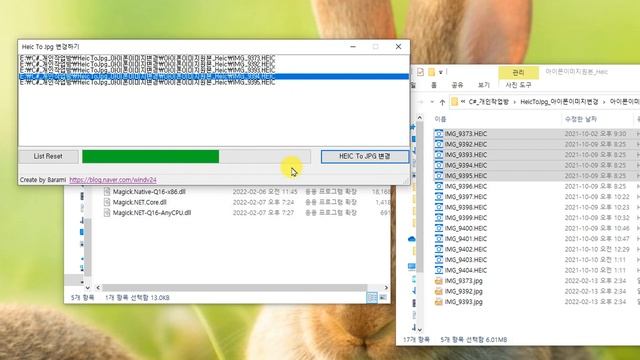This screenshot has width=640, height=360.
Task: Click Magick.NET.Core.dll file icon
Action: point(107,202)
